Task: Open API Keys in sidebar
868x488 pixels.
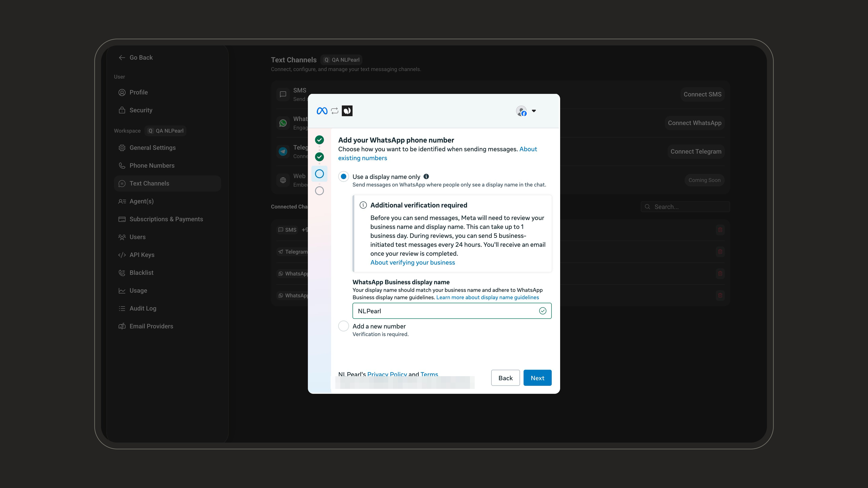Action: (x=167, y=255)
